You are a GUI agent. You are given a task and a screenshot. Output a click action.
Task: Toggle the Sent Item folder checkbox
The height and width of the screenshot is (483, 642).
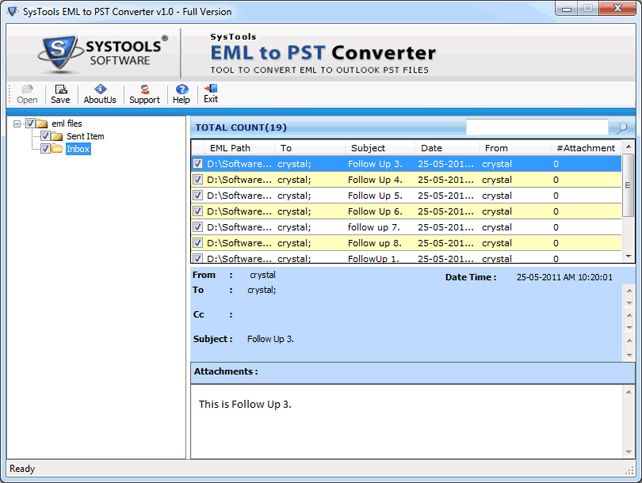[45, 136]
